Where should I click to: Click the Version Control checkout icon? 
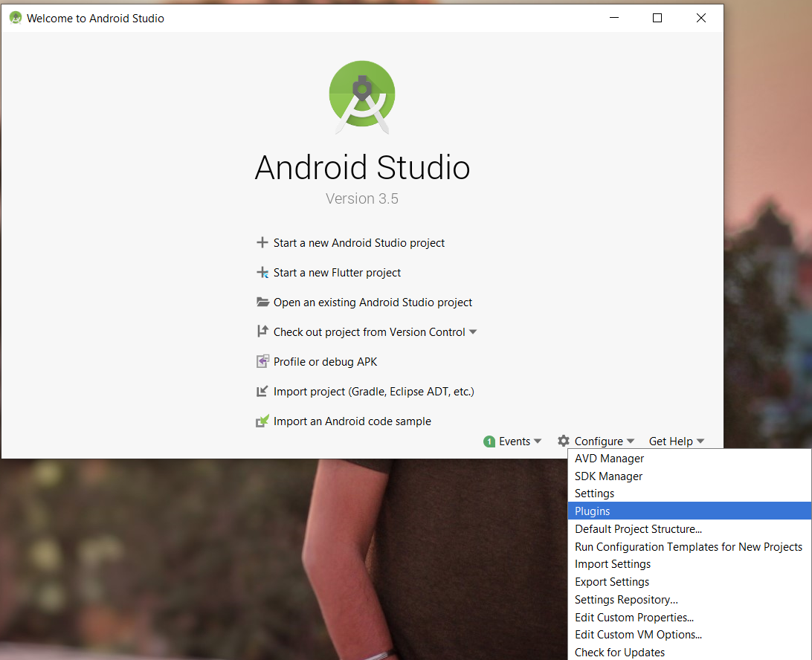(262, 331)
